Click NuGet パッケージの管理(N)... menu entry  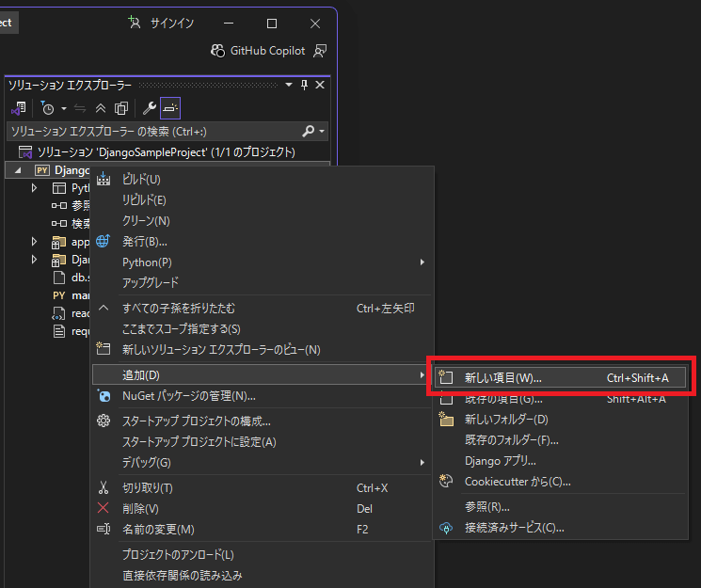point(188,396)
